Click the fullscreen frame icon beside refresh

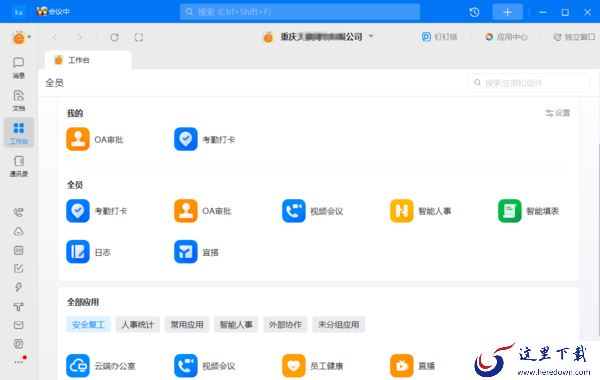coord(139,37)
